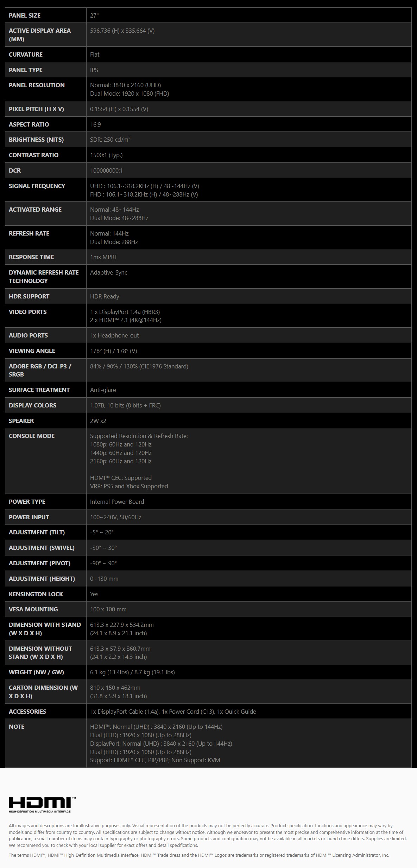Click the BRIGHTNESS (NITS) label
The width and height of the screenshot is (417, 868).
pyautogui.click(x=36, y=140)
